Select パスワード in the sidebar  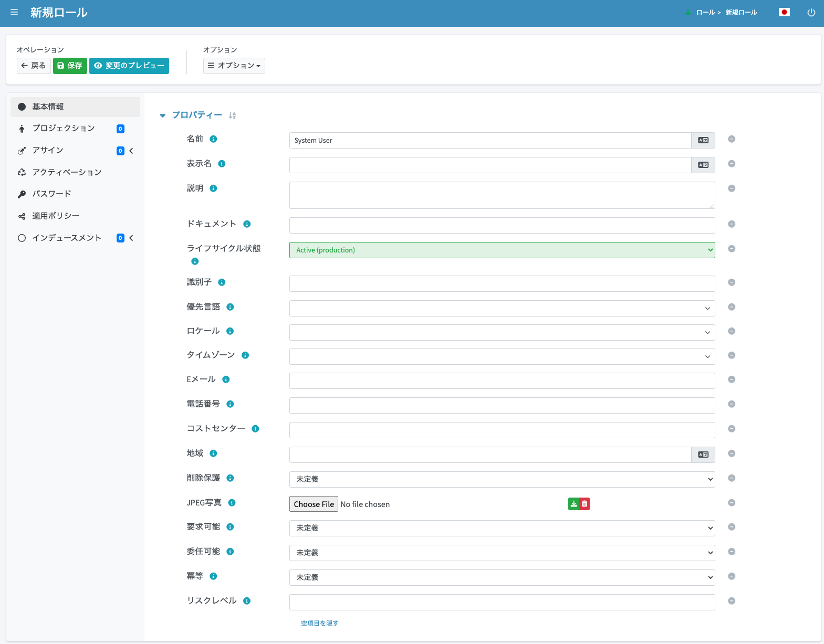pos(75,194)
